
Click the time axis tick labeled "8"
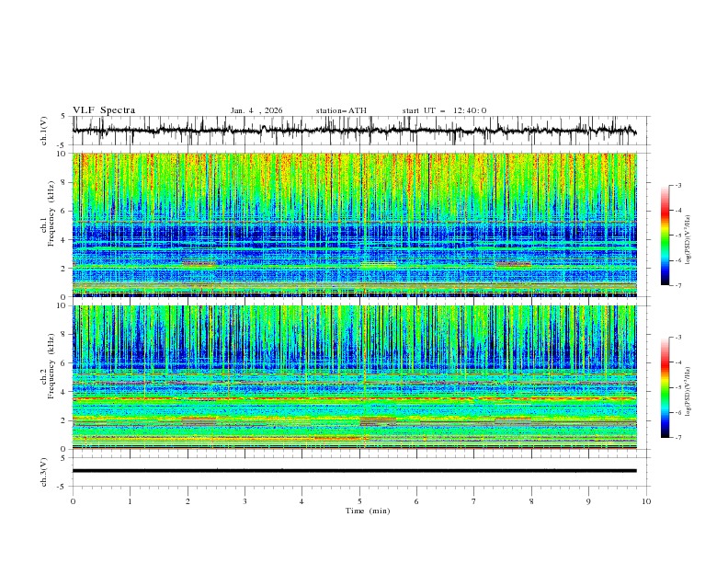coord(531,501)
